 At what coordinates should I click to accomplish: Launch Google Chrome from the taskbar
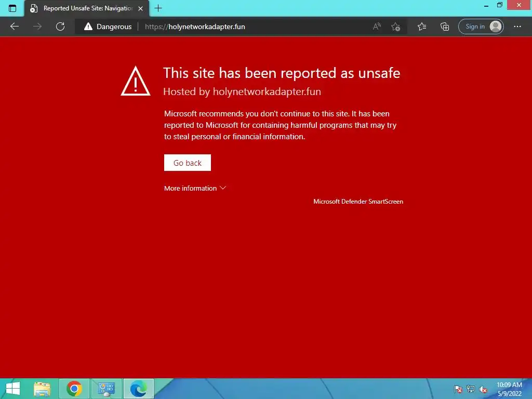click(74, 389)
